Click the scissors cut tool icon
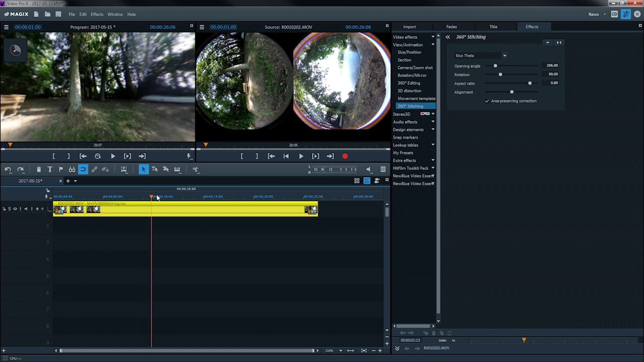Viewport: 644px width, 362px height. tap(196, 169)
